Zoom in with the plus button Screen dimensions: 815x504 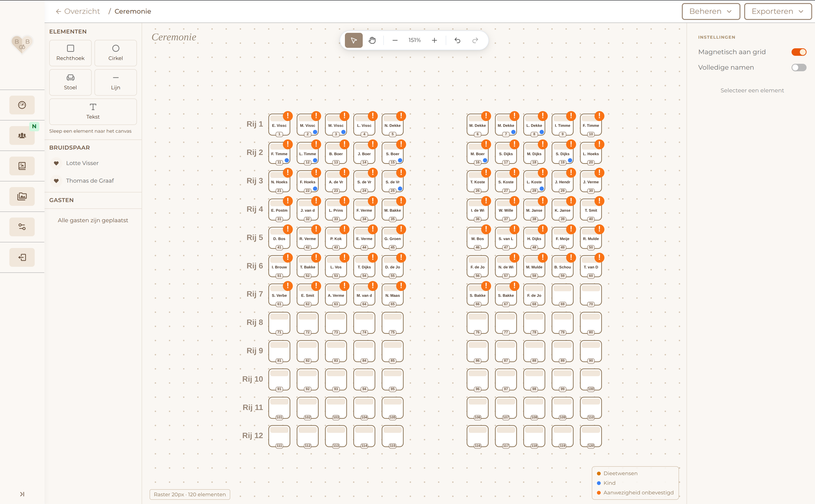[x=434, y=40]
